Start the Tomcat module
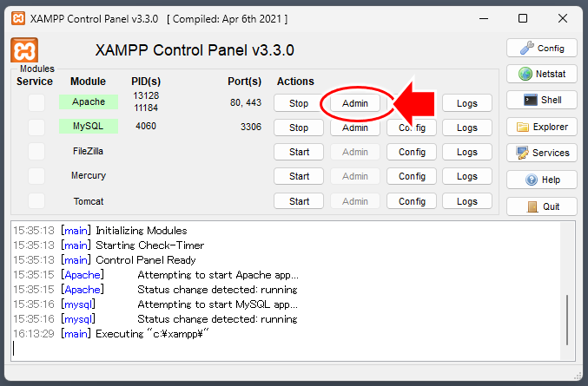 pos(299,201)
